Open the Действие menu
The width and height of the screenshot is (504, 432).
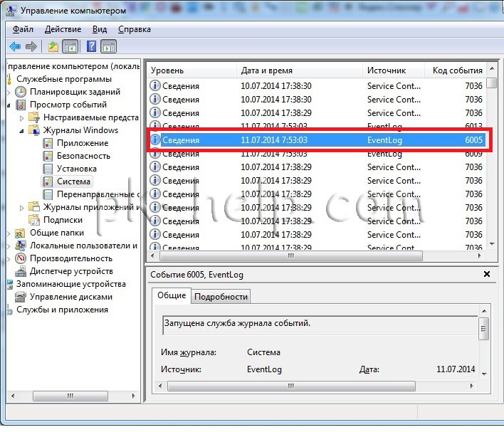coord(63,29)
